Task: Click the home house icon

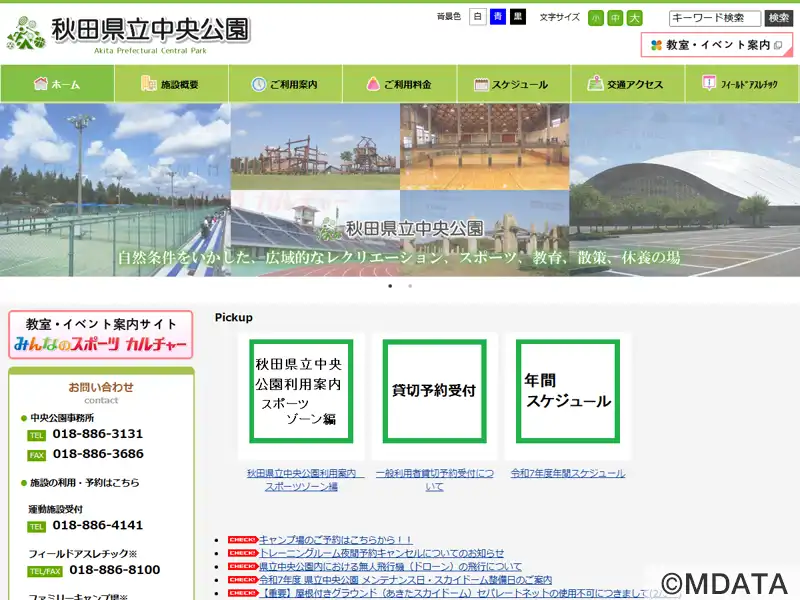Action: [x=40, y=83]
